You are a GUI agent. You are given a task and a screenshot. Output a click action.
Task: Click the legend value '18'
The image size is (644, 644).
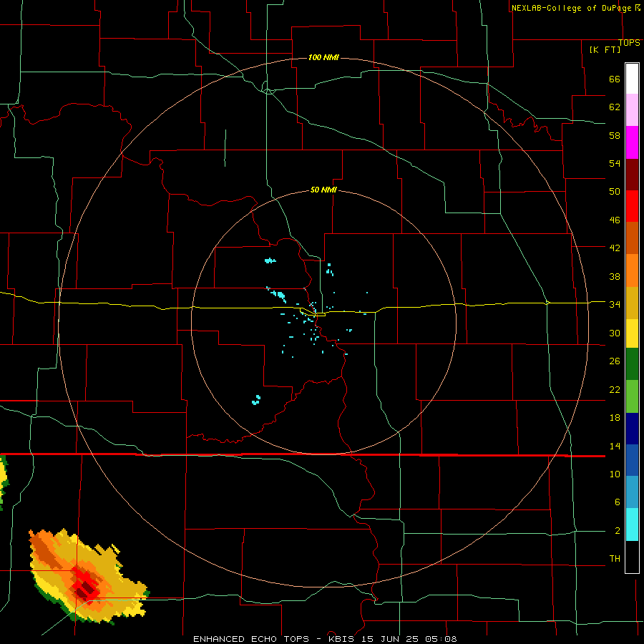click(x=615, y=418)
